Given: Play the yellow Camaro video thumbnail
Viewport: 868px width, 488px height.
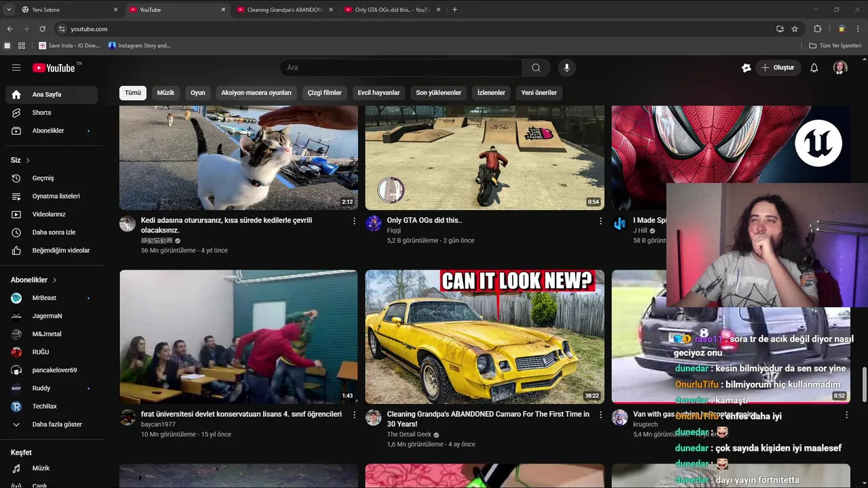Looking at the screenshot, I should tap(485, 337).
